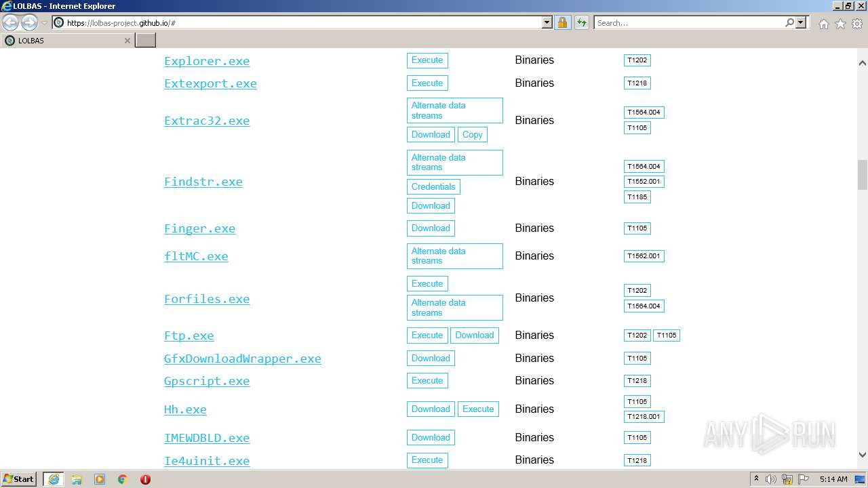Open the Findstr.exe entry
This screenshot has height=488, width=868.
click(x=203, y=182)
